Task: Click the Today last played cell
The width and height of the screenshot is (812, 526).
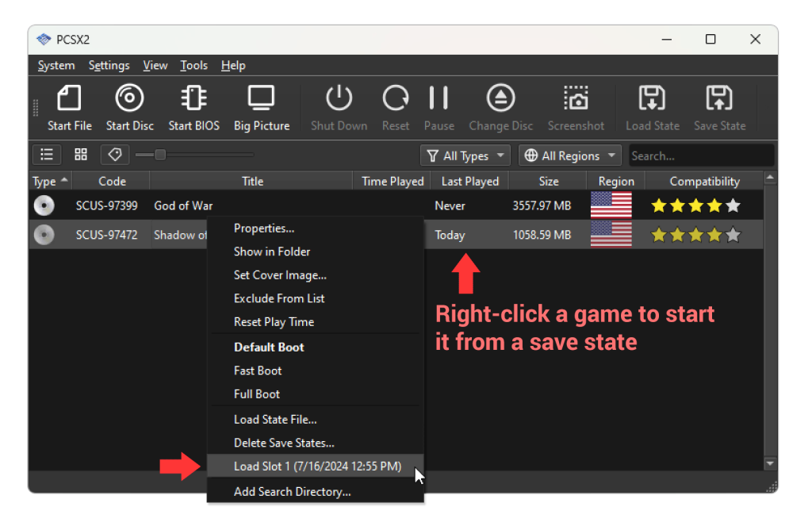Action: point(450,236)
